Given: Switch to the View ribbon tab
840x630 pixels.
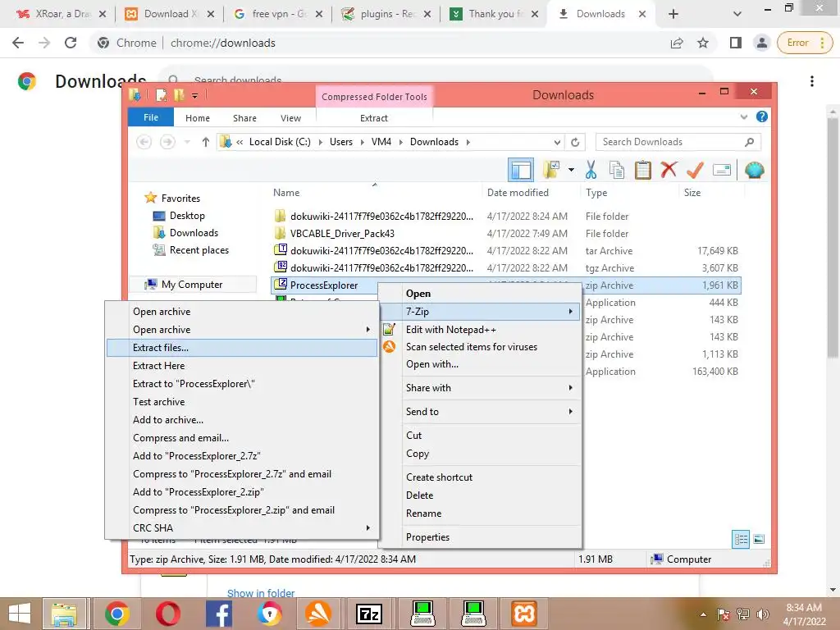Looking at the screenshot, I should pos(290,118).
